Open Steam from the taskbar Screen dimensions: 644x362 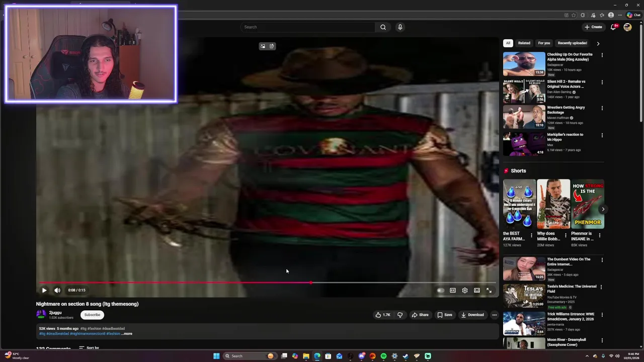406,356
